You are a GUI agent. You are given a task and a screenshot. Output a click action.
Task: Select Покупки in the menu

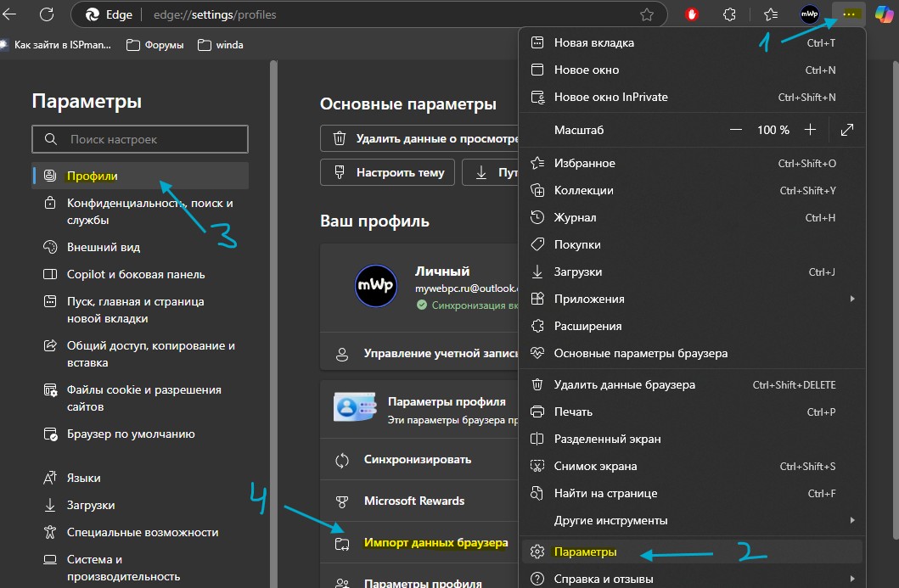pos(692,244)
